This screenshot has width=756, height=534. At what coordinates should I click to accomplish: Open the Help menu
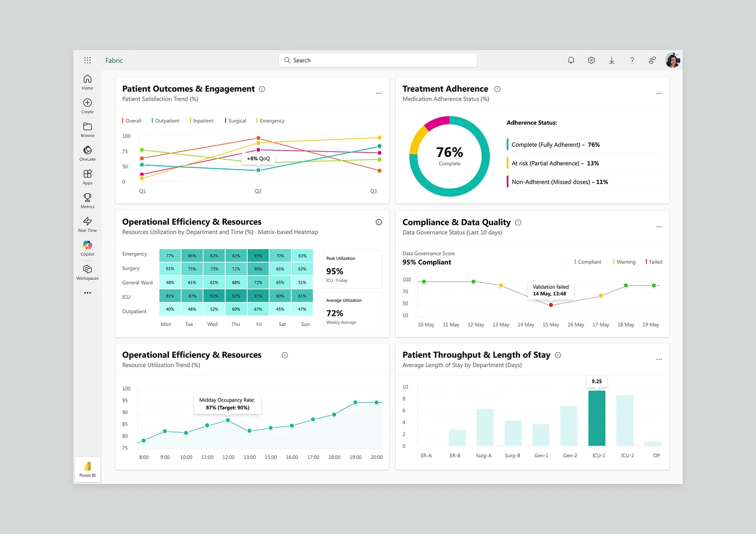click(632, 60)
